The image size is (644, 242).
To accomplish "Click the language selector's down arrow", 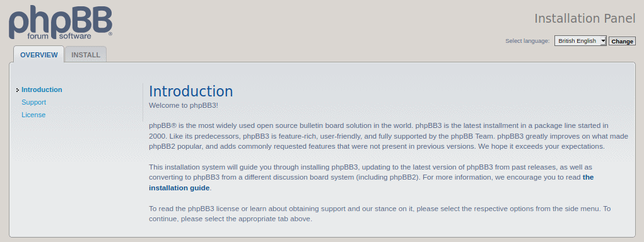I will point(603,41).
